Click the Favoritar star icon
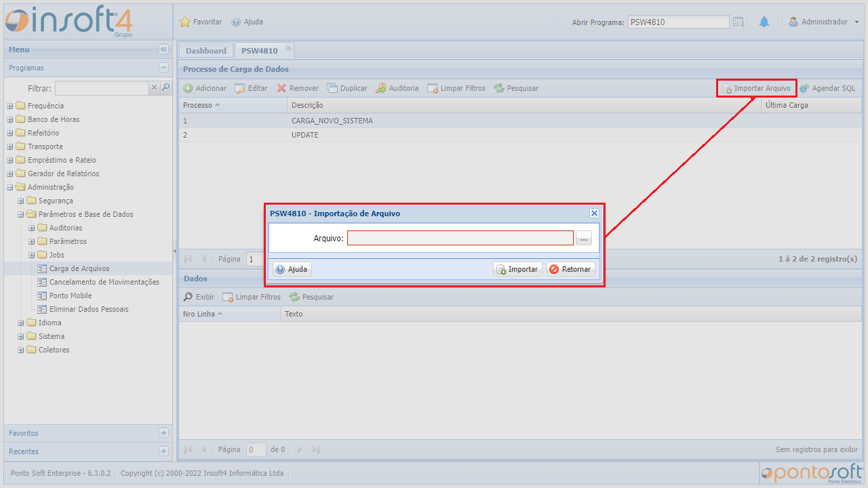868x488 pixels. coord(185,22)
